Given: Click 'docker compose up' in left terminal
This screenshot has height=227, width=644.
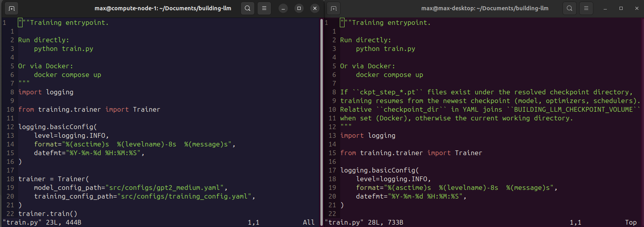Looking at the screenshot, I should click(x=68, y=75).
